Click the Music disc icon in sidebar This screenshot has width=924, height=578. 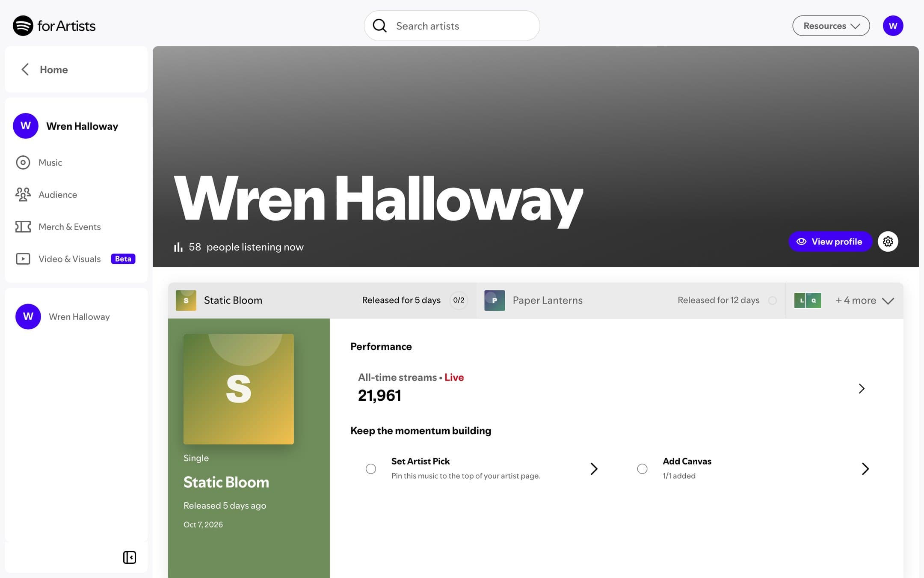[23, 162]
